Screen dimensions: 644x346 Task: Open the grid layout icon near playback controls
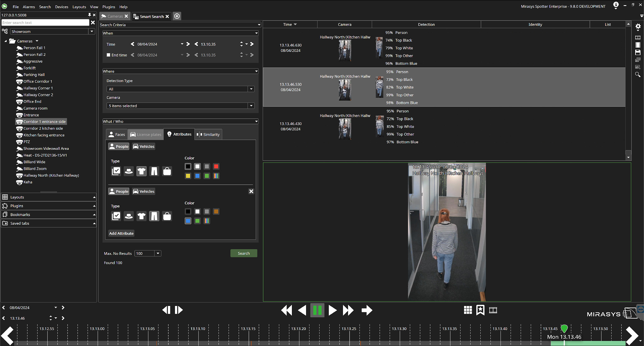pos(468,310)
